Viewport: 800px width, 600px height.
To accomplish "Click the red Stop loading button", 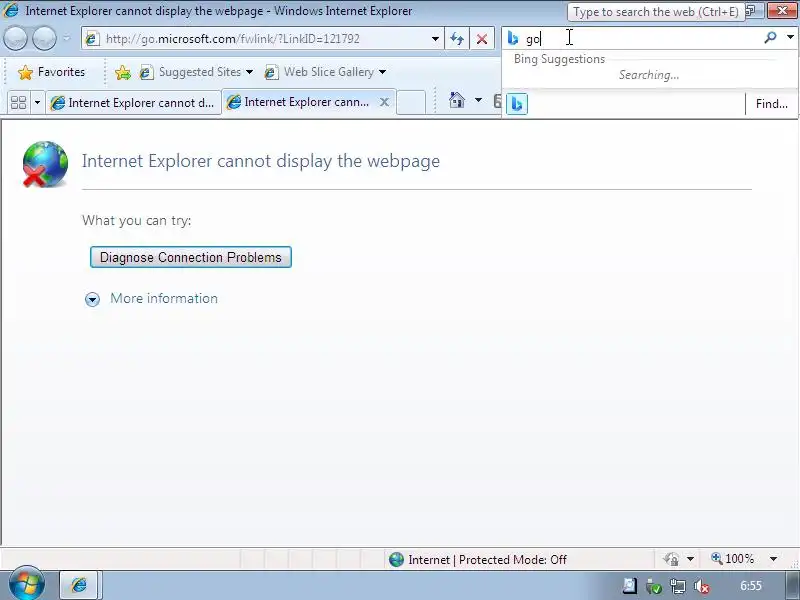I will (x=482, y=39).
